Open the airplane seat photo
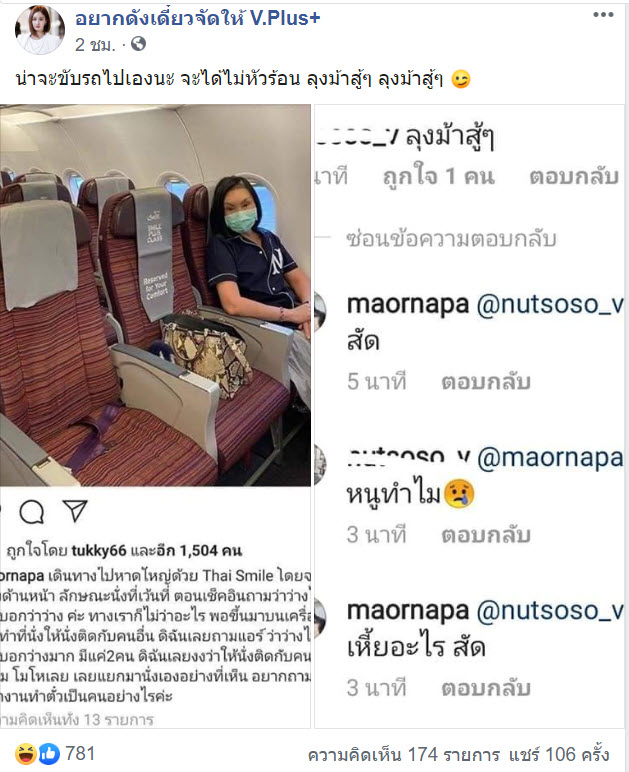629x772 pixels. pyautogui.click(x=155, y=295)
